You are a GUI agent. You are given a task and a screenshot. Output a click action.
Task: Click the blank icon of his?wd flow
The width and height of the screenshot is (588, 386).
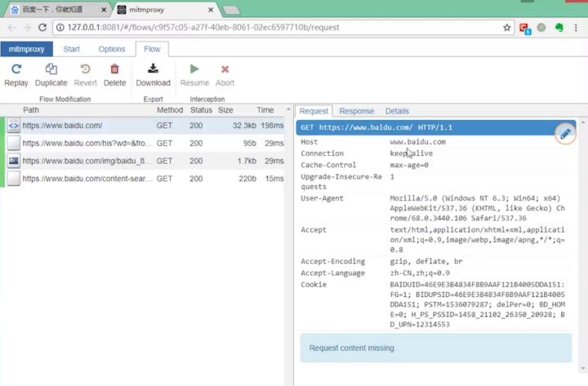[14, 143]
